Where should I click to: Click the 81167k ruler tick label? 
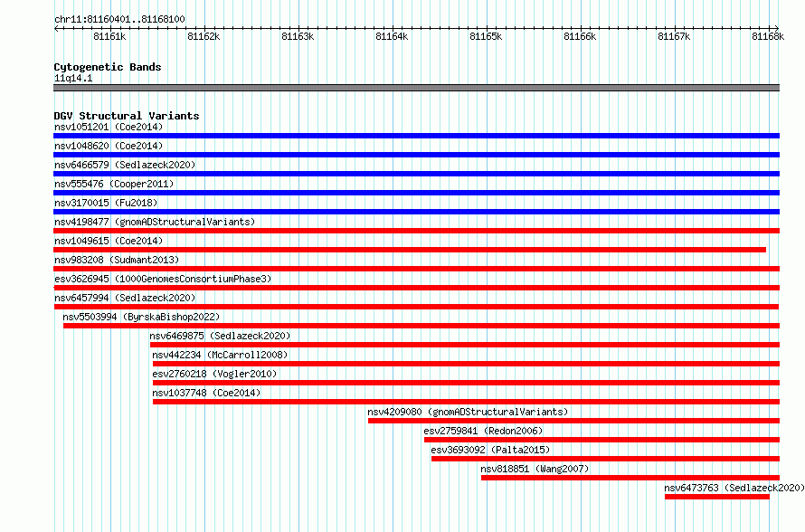tap(674, 37)
